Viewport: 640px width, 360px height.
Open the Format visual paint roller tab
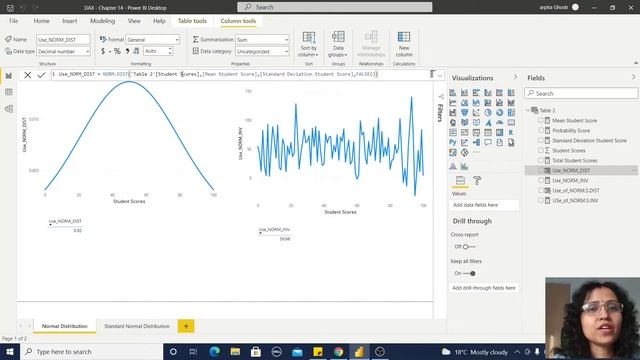(476, 180)
